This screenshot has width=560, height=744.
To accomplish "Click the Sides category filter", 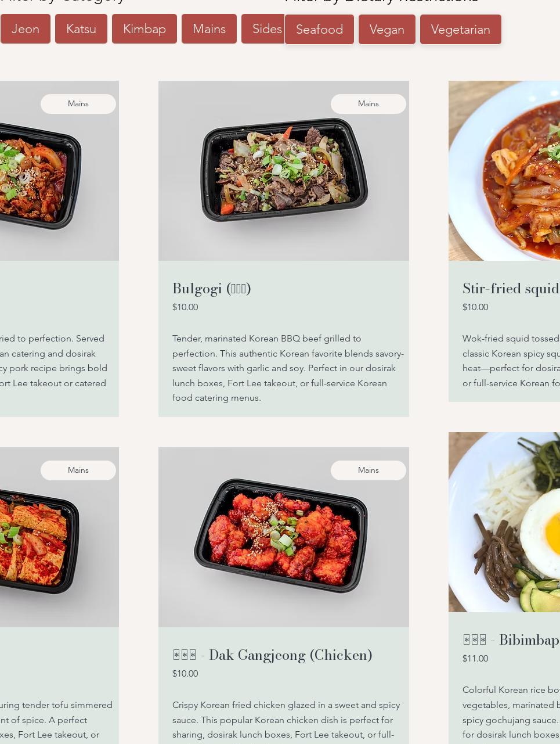I will tap(264, 28).
